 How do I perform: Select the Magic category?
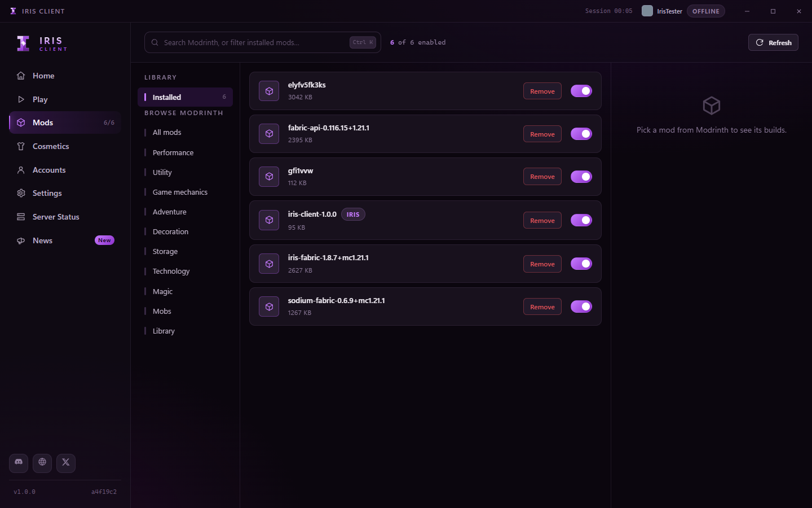185,291
